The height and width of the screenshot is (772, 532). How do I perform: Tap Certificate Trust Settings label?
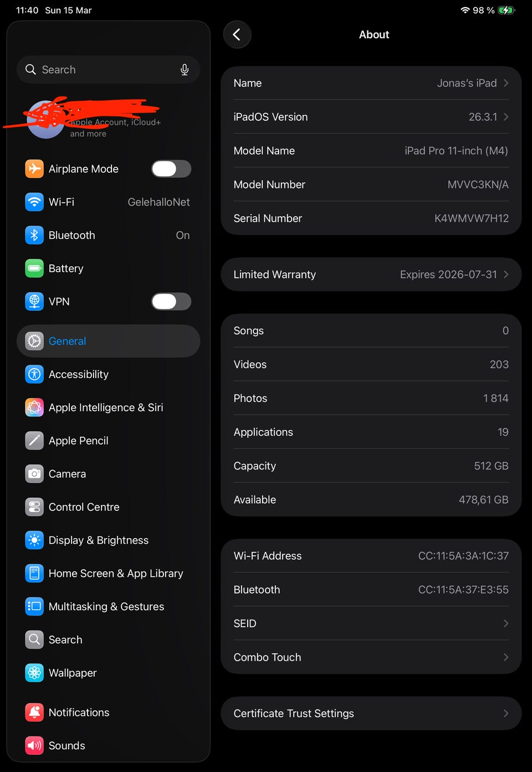(x=294, y=713)
